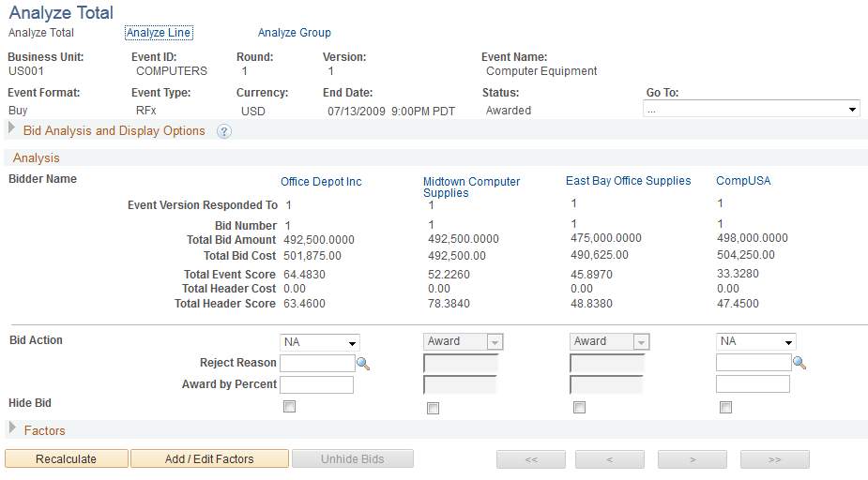Click the Recalculate button

67,459
